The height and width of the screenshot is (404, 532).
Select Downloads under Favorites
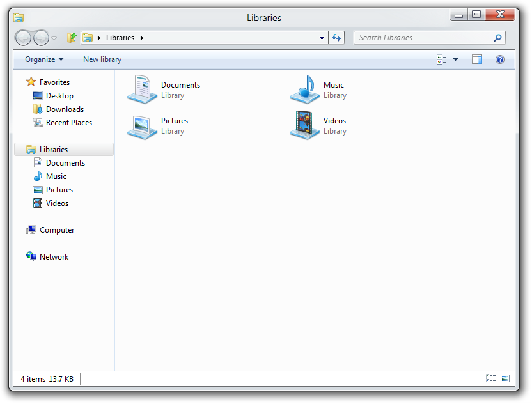click(65, 109)
